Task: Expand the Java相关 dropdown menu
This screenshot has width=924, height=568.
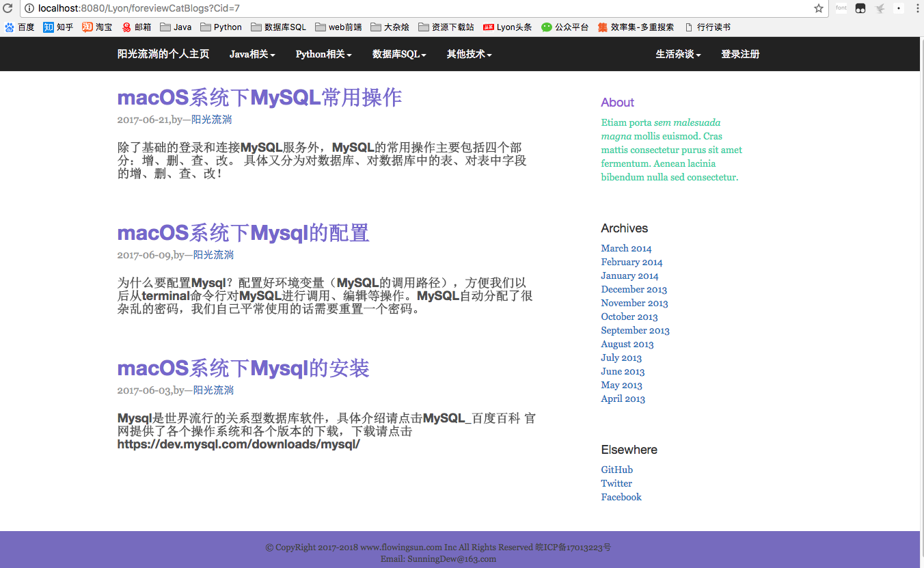Action: coord(252,54)
